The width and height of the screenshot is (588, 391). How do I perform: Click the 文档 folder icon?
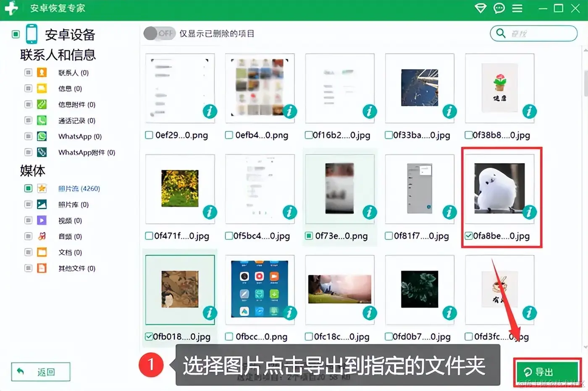42,252
